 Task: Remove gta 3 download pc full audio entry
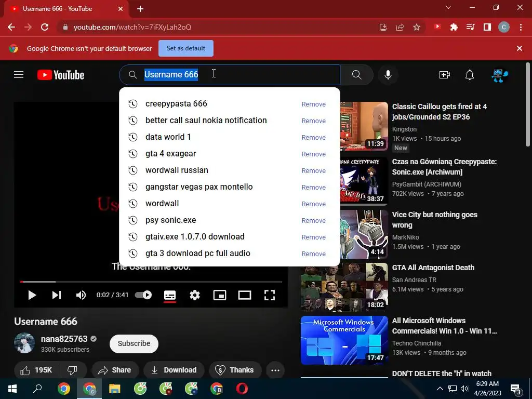(x=313, y=254)
